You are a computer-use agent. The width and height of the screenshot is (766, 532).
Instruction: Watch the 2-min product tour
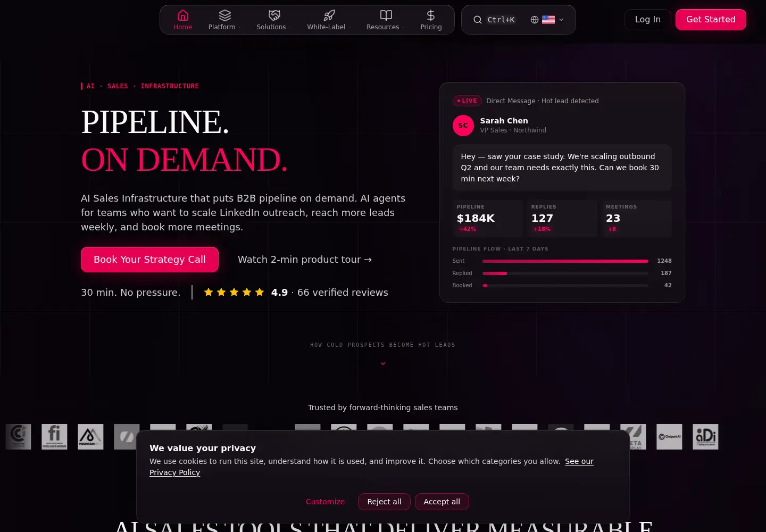[x=304, y=260]
